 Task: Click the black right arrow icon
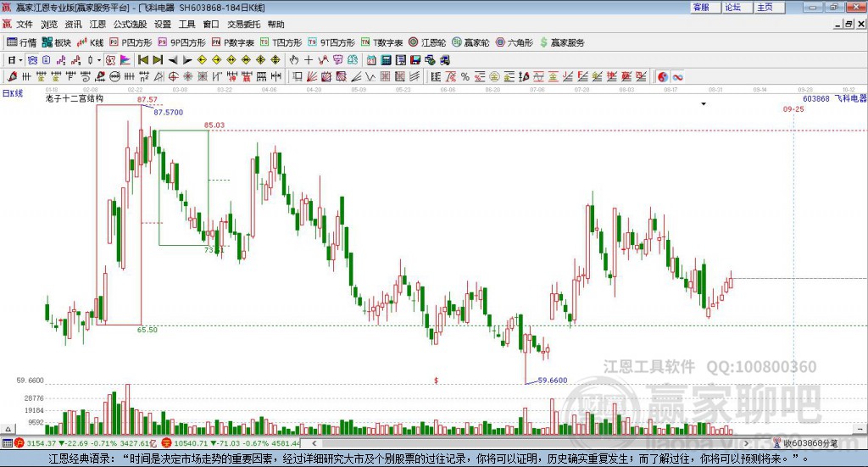point(187,60)
